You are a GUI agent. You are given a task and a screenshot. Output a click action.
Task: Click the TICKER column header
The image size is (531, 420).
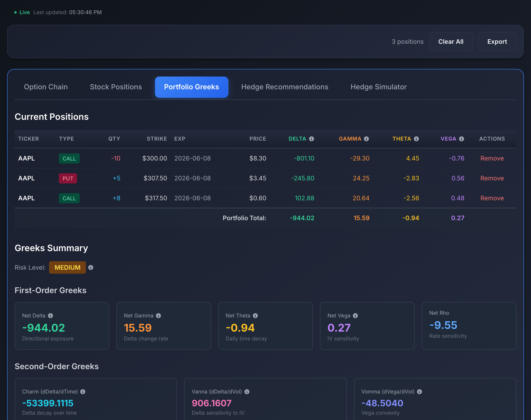coord(29,139)
